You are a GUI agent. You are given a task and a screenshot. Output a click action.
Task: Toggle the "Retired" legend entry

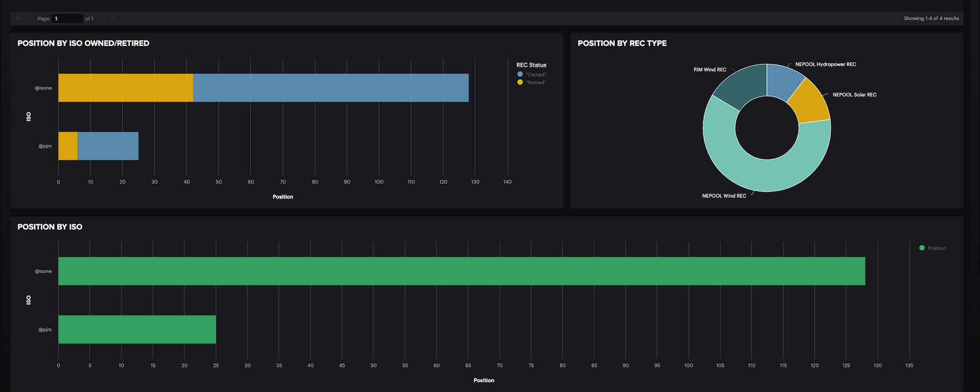pos(535,83)
